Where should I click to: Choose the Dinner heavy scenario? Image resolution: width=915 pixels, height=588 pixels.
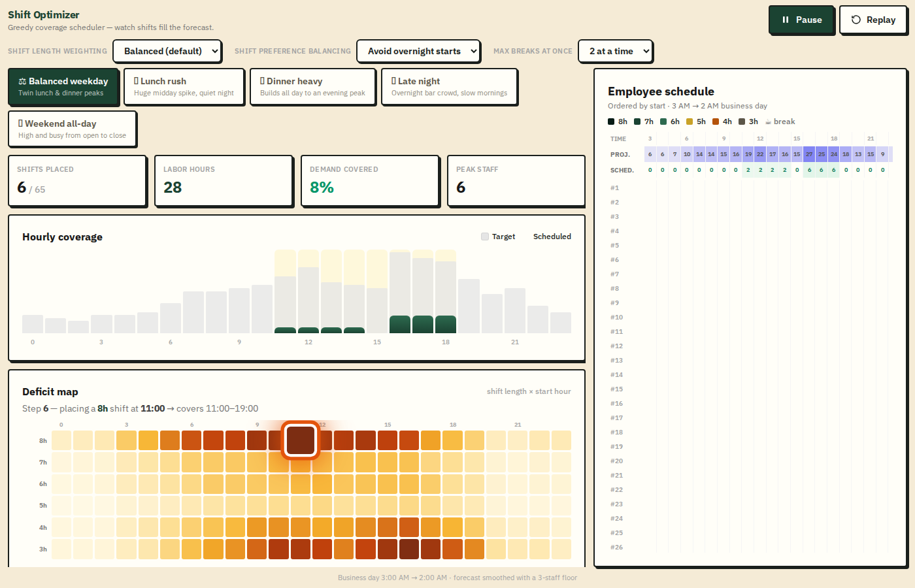[x=312, y=86]
